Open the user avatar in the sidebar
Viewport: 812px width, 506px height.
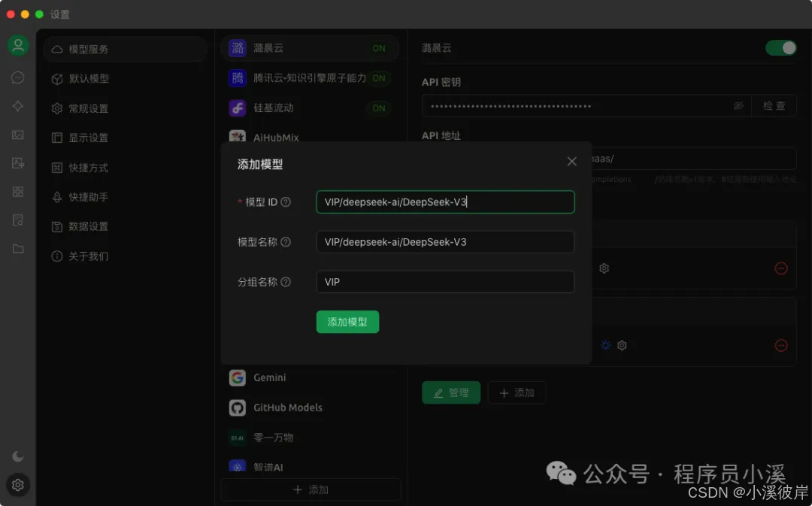pyautogui.click(x=18, y=46)
